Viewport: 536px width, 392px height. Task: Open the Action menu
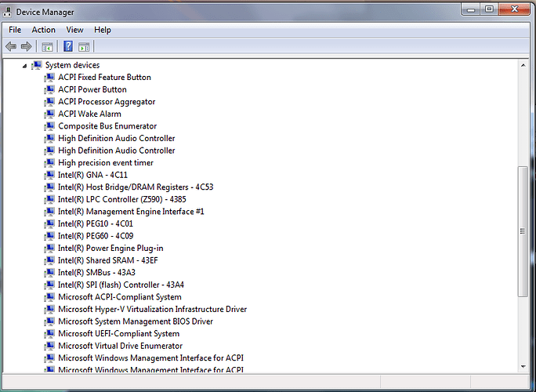[43, 30]
